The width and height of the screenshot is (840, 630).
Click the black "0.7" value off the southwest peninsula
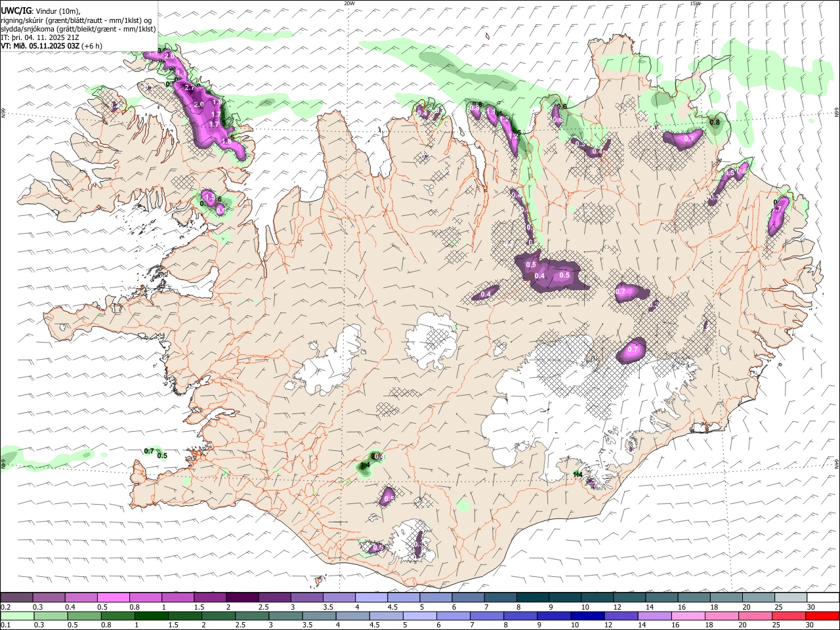point(149,451)
